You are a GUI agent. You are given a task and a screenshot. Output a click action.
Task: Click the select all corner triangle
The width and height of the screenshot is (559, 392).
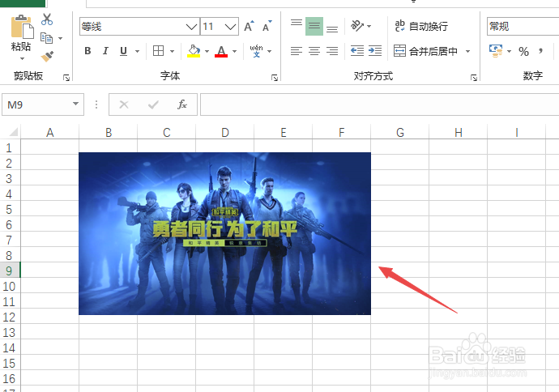[x=13, y=132]
